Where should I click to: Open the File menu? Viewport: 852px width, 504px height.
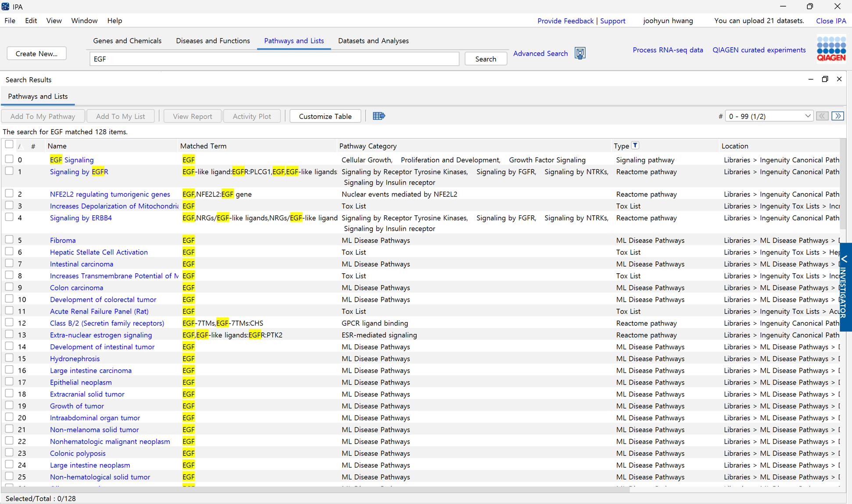pos(10,21)
